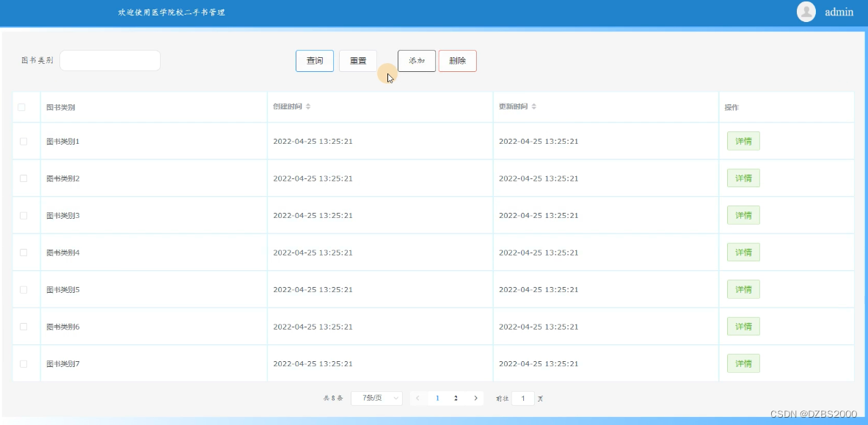Screen dimensions: 868x425
Task: Select page 1 in pagination
Action: pyautogui.click(x=437, y=398)
